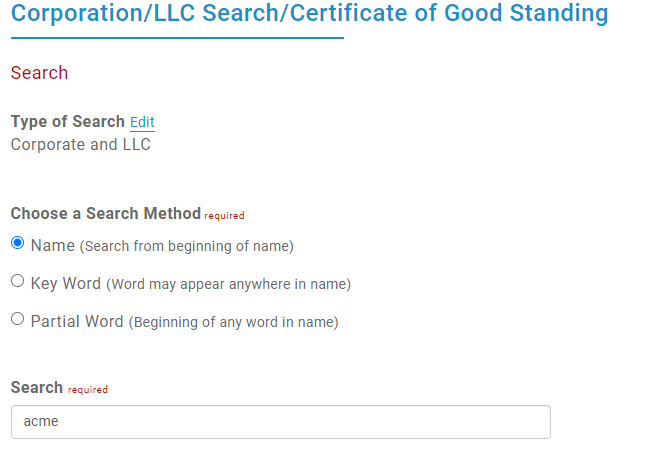Click the "Key Word" option label text

pyautogui.click(x=66, y=283)
